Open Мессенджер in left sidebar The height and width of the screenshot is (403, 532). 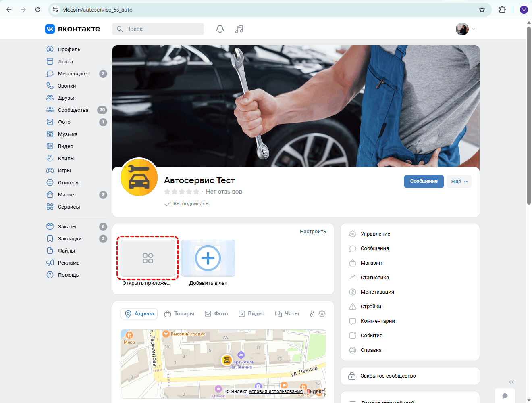tap(73, 74)
